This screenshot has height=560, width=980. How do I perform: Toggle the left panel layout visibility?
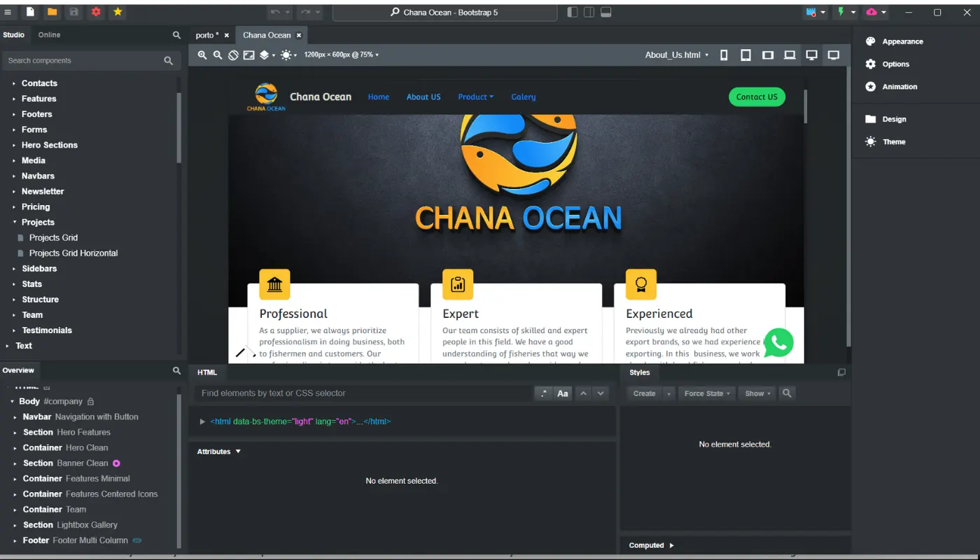pos(572,12)
